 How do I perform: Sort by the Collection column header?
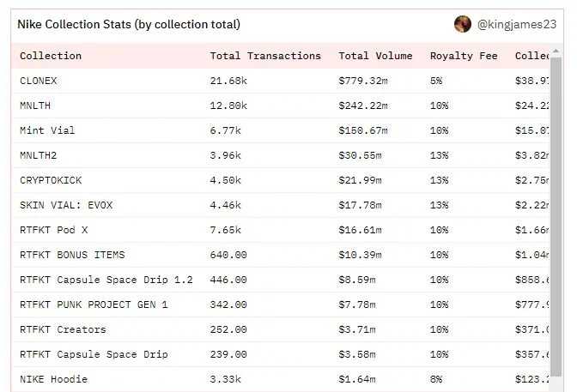51,56
